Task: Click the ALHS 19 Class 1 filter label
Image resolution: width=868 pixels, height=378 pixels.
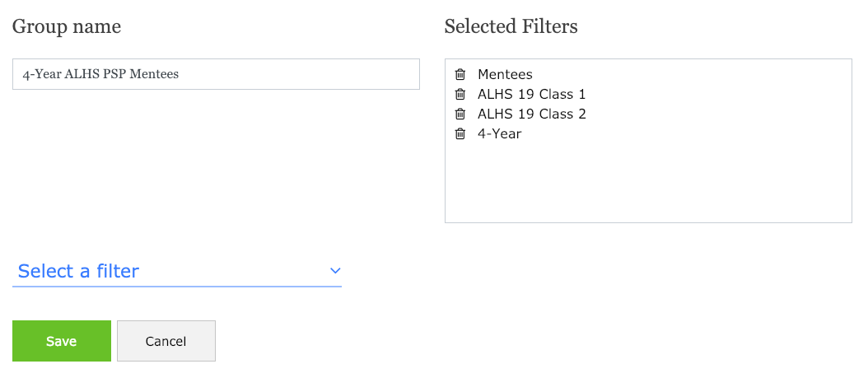Action: 531,94
